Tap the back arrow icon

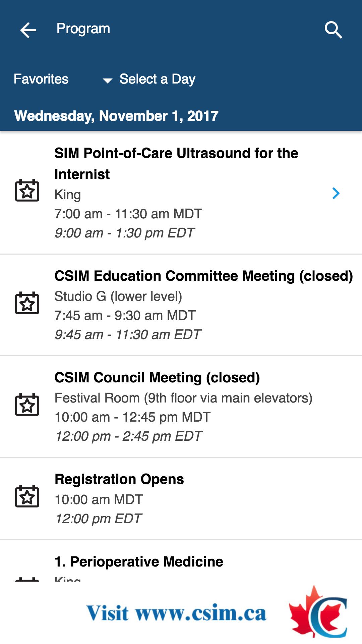(28, 30)
